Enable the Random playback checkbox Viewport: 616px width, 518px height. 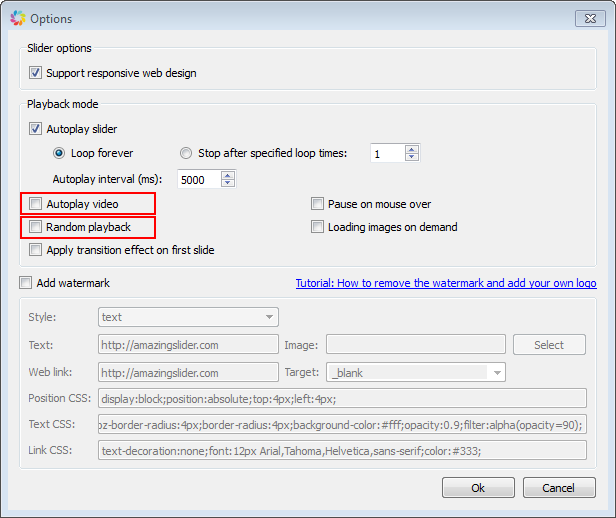click(35, 227)
